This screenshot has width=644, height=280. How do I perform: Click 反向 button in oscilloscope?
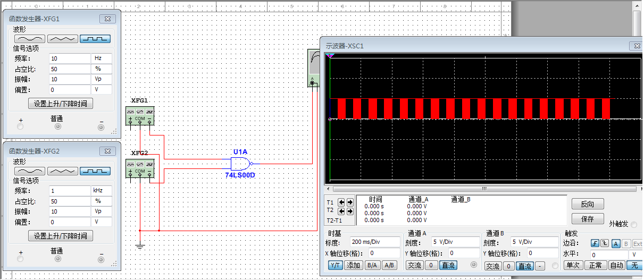click(x=588, y=204)
